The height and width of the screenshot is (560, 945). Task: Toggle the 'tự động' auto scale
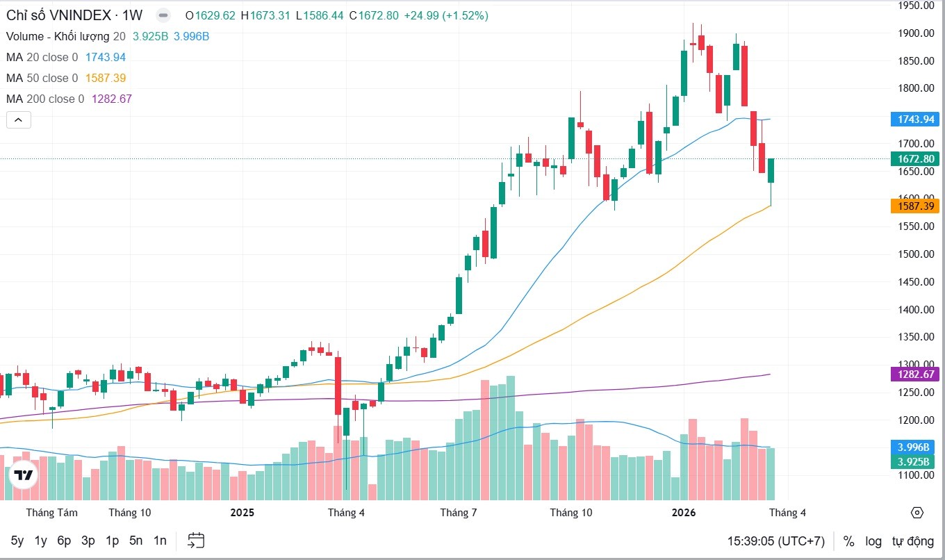(913, 541)
